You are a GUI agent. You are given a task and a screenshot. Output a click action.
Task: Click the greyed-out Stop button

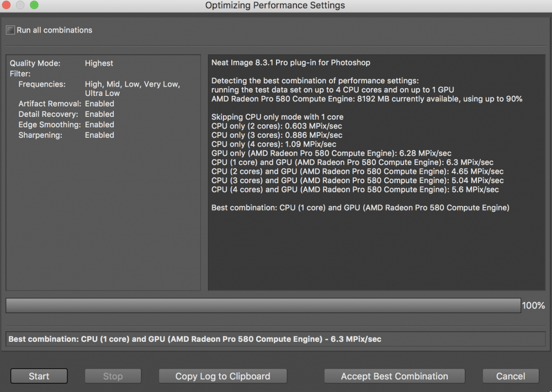[x=113, y=376]
